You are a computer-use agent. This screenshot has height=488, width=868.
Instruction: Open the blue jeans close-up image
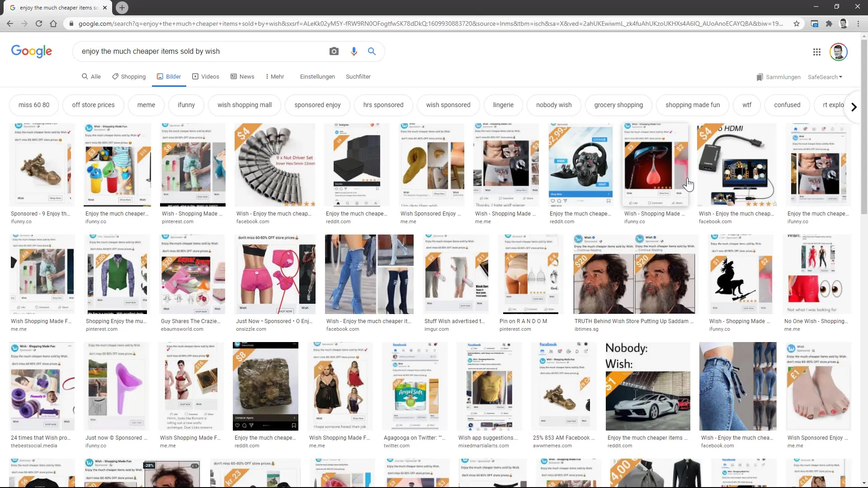738,386
